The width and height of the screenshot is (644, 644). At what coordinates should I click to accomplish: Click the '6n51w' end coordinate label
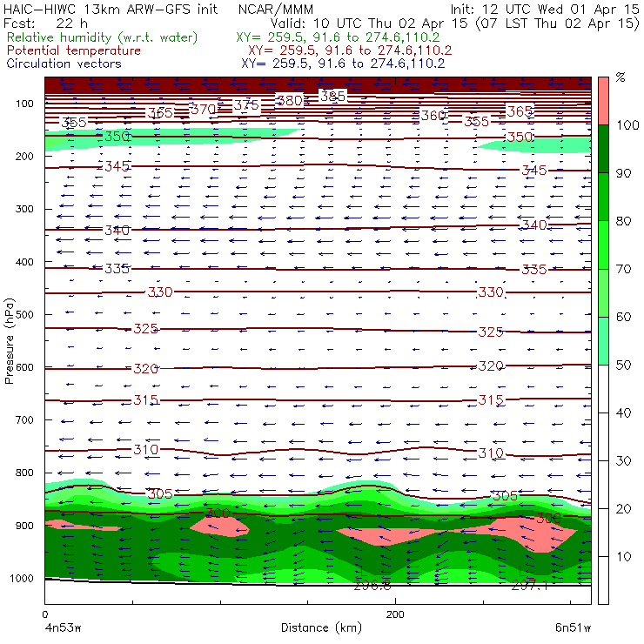[573, 627]
